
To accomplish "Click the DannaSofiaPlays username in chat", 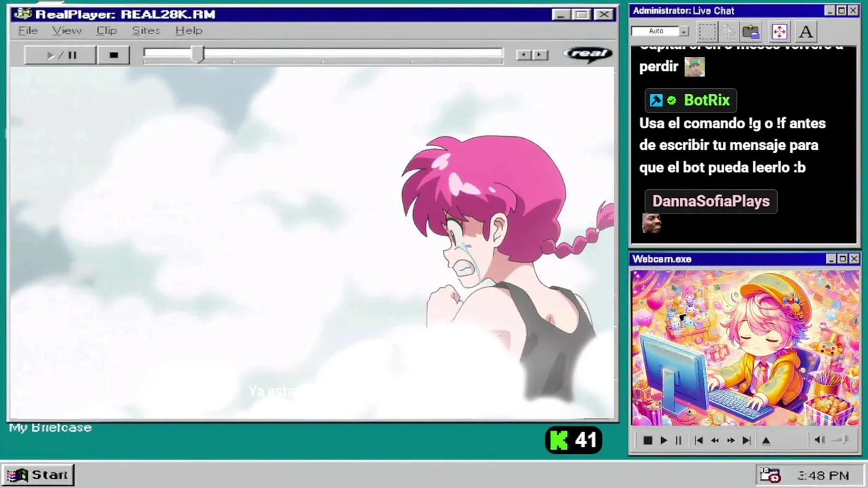I will (711, 201).
